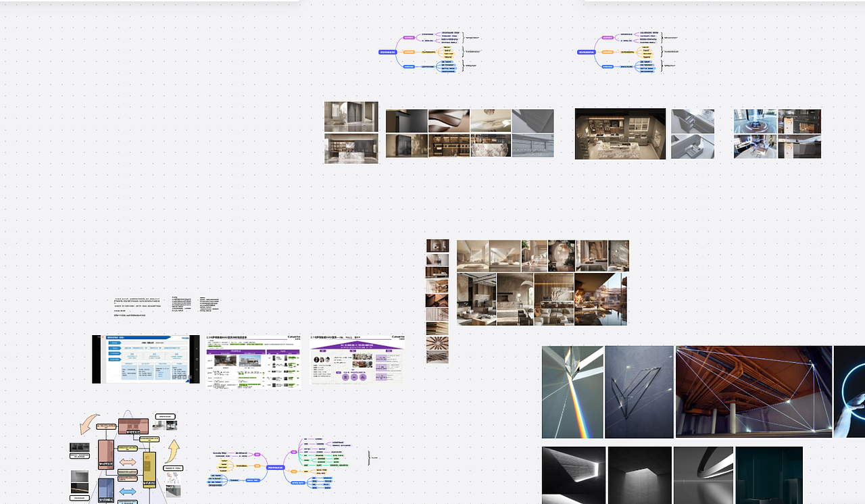
Task: Select the middle slide with green highlights
Action: click(x=253, y=361)
